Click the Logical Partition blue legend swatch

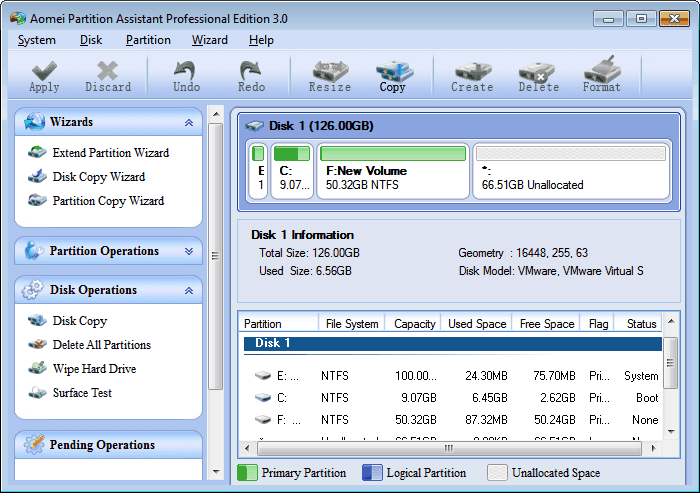point(372,472)
